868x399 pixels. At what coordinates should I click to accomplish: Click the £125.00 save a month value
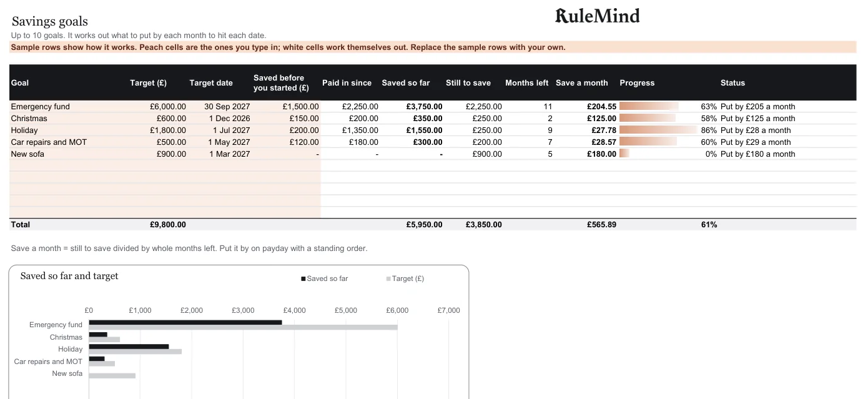click(x=601, y=119)
